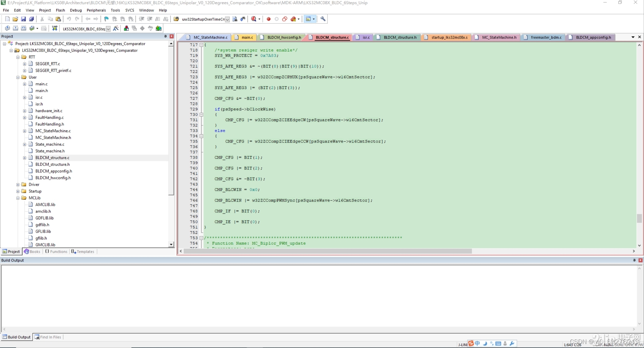Screen dimensions: 644x348
Task: Collapse the code block at line 730
Action: click(202, 115)
